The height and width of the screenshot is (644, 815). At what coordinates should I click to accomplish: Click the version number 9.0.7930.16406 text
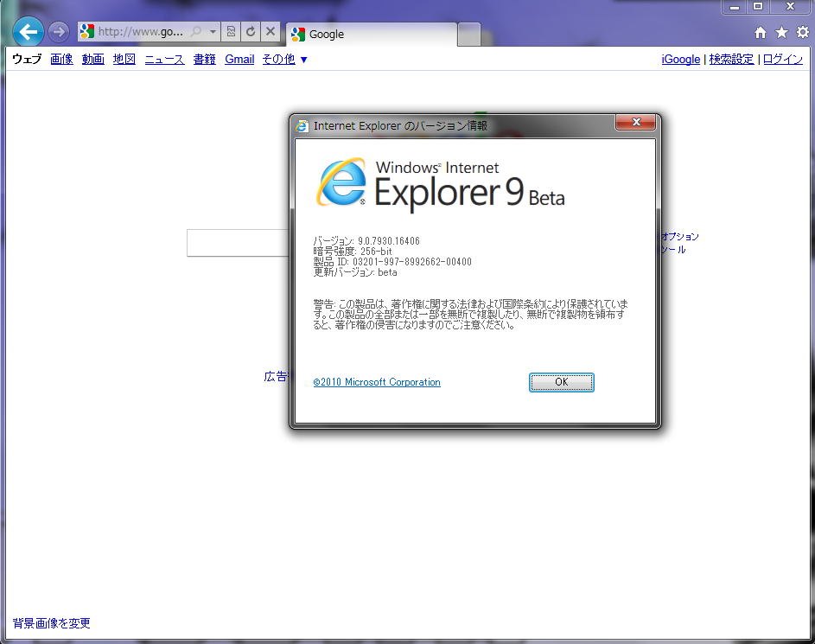tap(388, 240)
